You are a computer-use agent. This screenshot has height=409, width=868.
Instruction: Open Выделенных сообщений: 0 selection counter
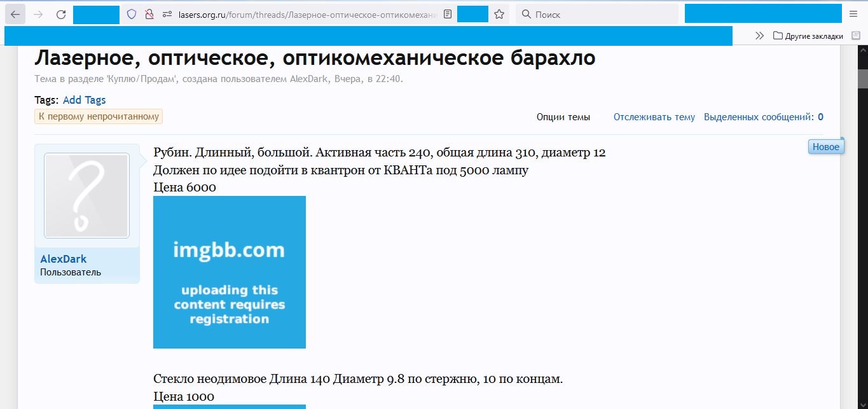point(763,117)
